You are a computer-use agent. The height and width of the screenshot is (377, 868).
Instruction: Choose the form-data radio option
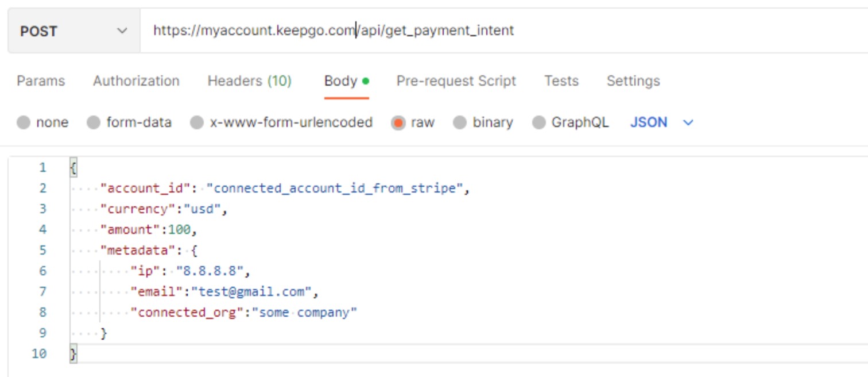pyautogui.click(x=94, y=122)
